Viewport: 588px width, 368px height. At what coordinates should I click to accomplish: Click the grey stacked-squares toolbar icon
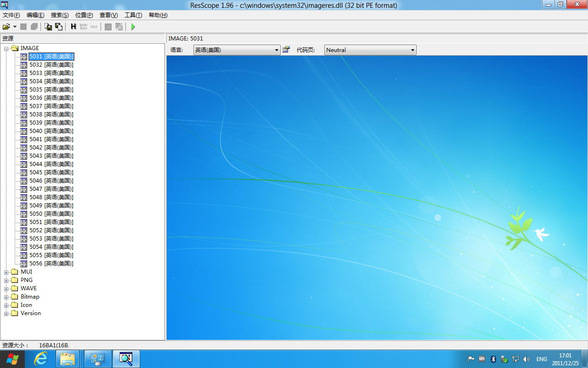click(x=34, y=27)
